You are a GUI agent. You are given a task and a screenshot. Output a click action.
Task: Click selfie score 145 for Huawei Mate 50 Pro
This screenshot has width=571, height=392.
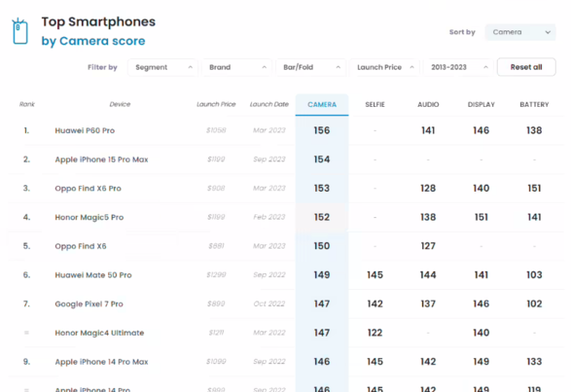375,275
